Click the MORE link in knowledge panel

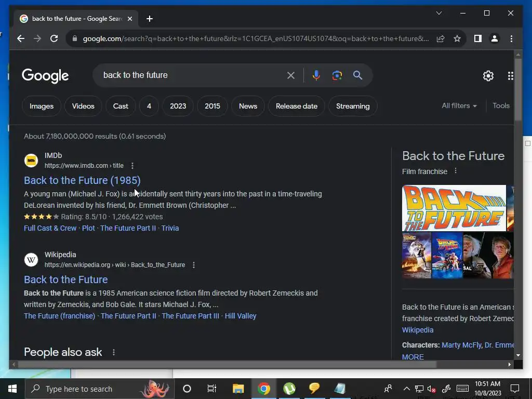click(413, 357)
